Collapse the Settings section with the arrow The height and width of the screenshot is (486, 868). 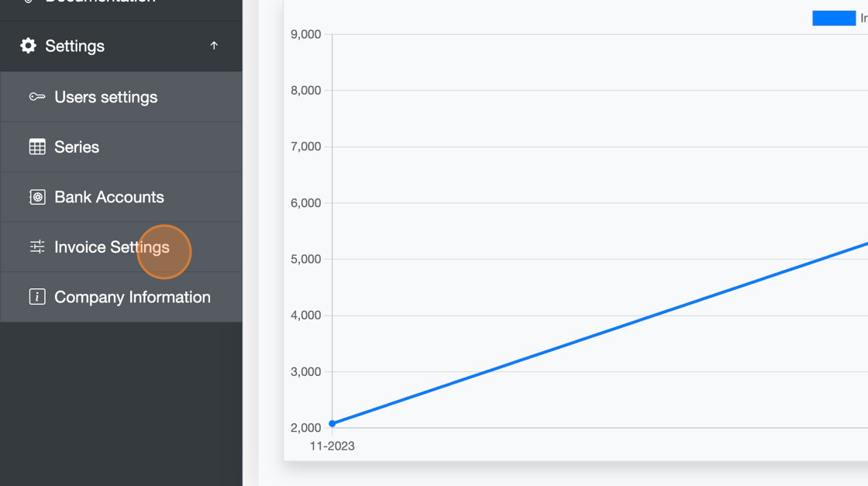pyautogui.click(x=214, y=46)
